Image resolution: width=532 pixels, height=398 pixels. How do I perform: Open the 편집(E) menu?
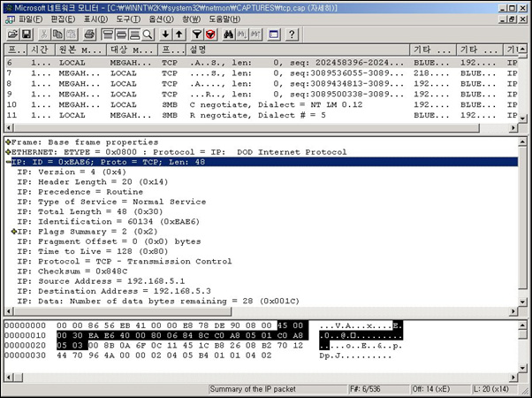tap(63, 19)
